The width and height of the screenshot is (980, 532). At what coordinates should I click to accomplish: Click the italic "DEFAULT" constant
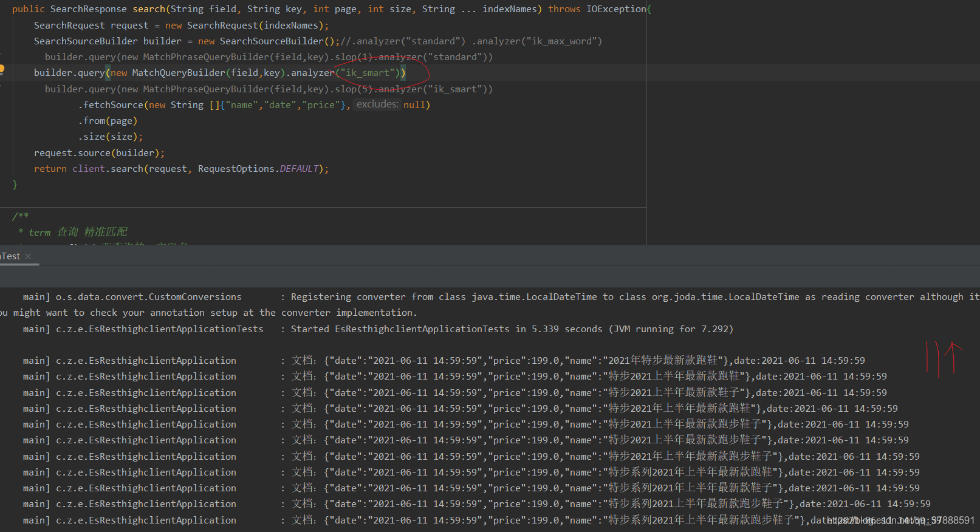tap(299, 169)
